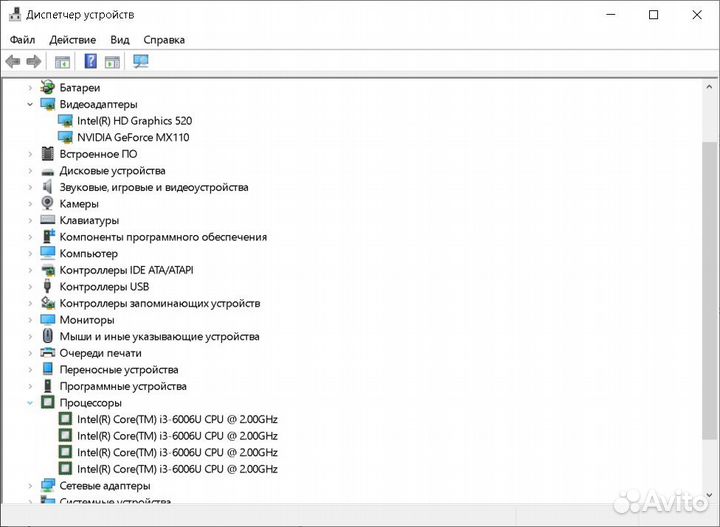Viewport: 720px width, 527px height.
Task: Expand the Мониторы category
Action: 30,320
